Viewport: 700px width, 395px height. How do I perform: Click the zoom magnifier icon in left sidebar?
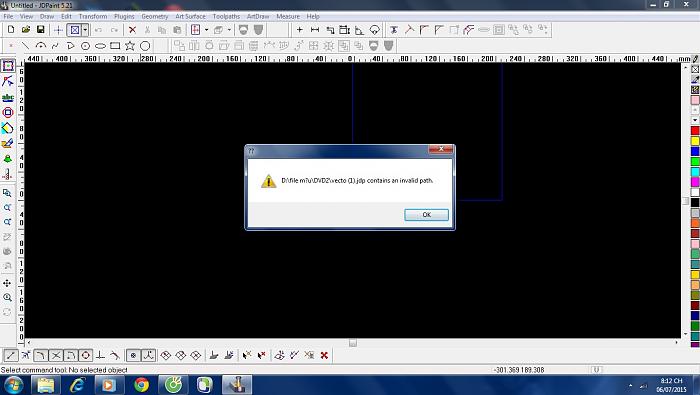pos(7,297)
